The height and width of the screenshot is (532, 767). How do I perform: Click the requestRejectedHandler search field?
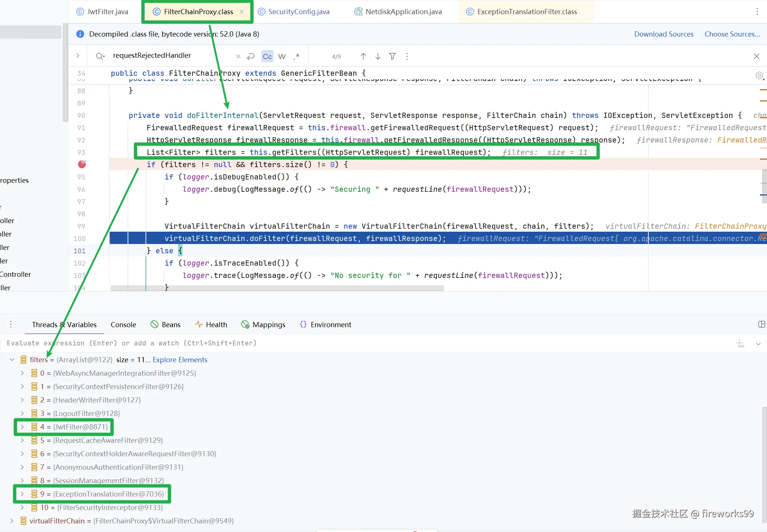[x=172, y=56]
